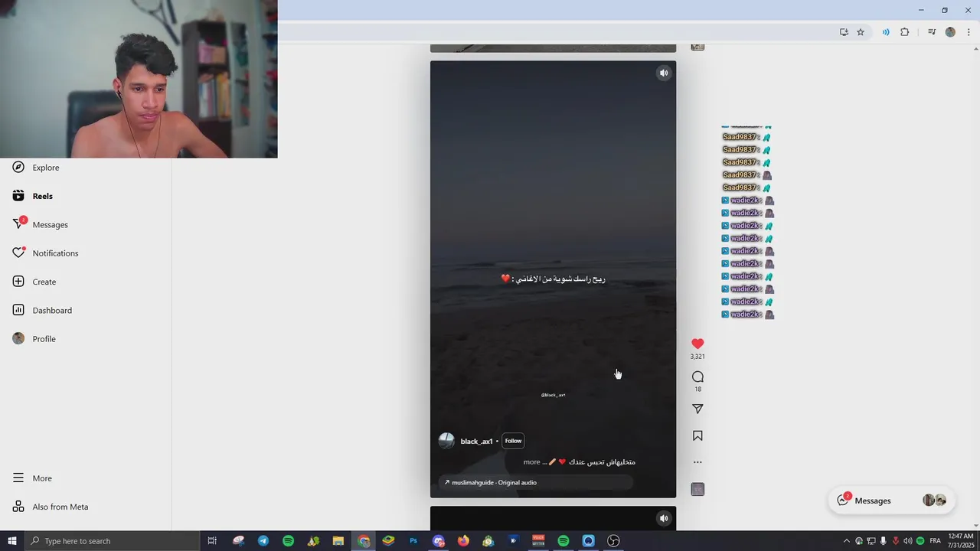Show hidden system tray icons

click(846, 541)
